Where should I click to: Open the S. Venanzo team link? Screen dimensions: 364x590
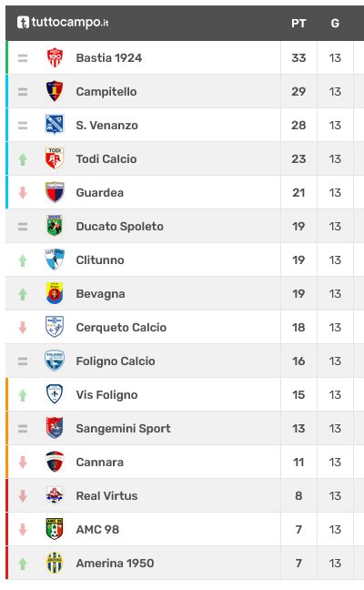pos(106,125)
